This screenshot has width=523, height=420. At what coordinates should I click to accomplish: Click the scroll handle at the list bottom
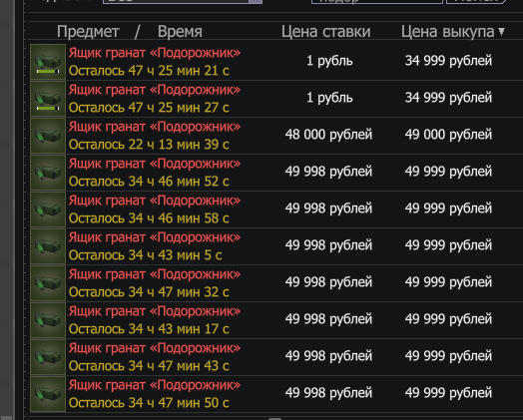click(x=274, y=418)
